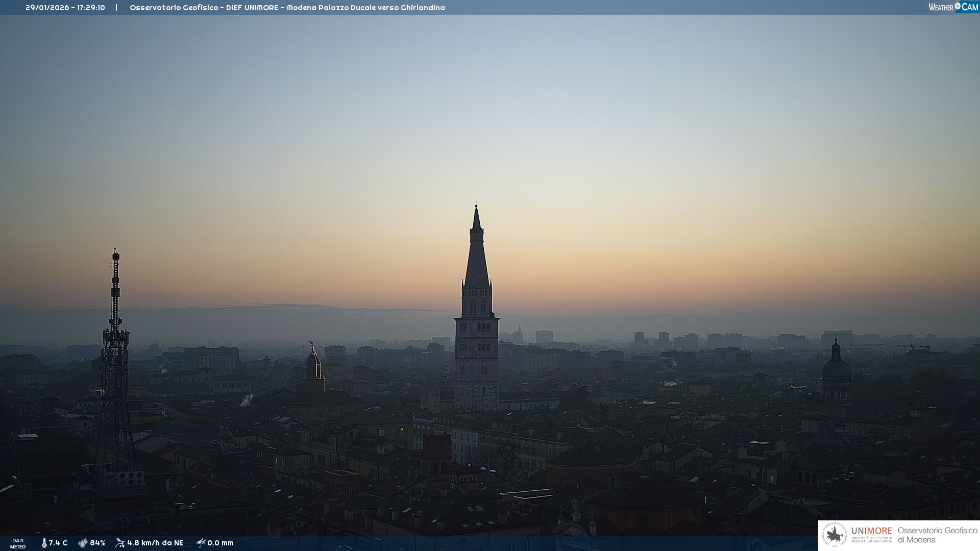Click the 7.4 C temperature reading
Image resolution: width=980 pixels, height=551 pixels.
58,543
